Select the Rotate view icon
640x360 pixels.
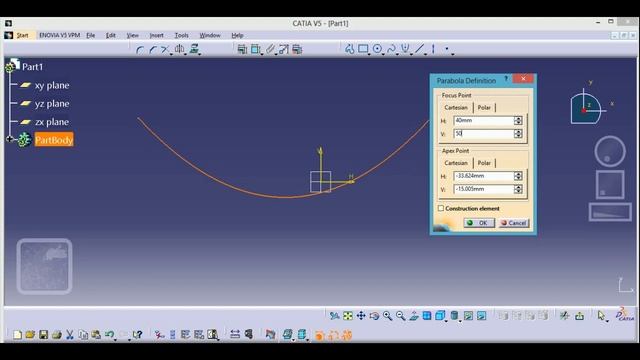[x=374, y=316]
